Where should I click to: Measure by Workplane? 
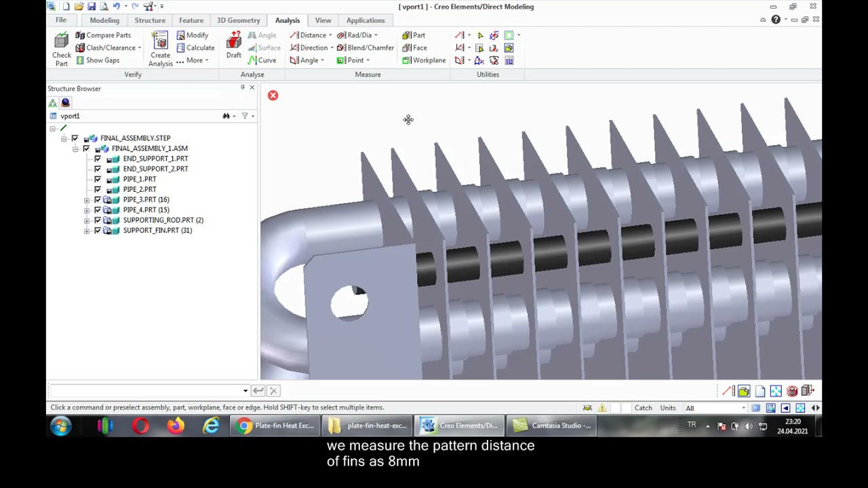pyautogui.click(x=424, y=60)
